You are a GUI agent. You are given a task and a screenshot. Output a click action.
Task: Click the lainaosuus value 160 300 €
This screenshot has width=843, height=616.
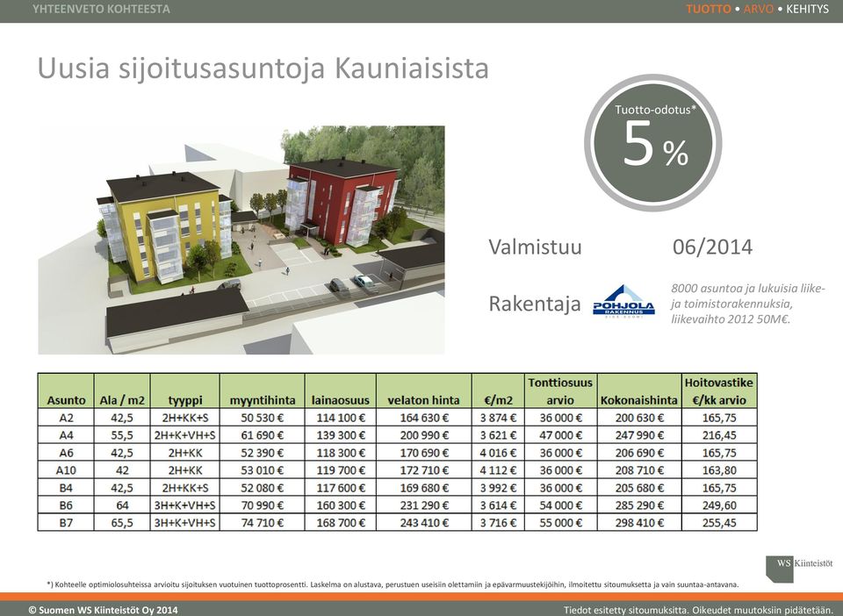point(341,505)
